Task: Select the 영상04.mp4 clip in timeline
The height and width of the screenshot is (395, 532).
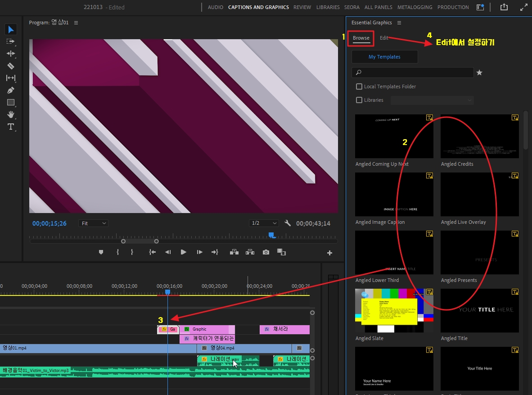Action: pos(244,348)
